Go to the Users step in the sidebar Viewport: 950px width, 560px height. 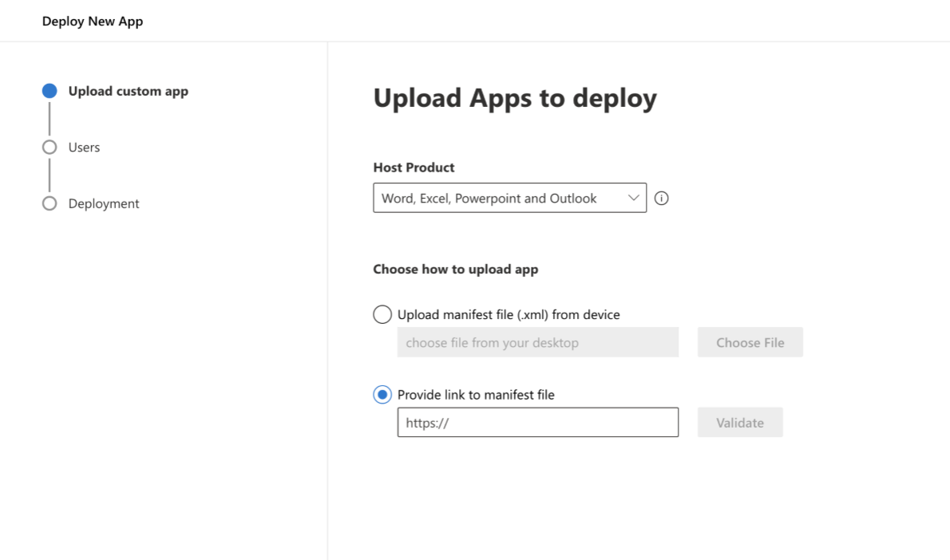(83, 147)
